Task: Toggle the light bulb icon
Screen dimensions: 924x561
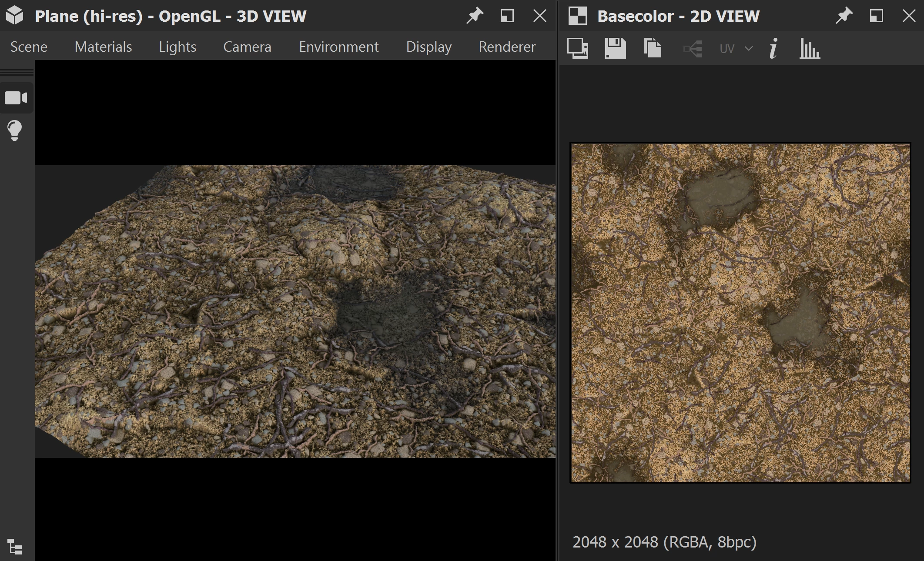Action: 15,130
